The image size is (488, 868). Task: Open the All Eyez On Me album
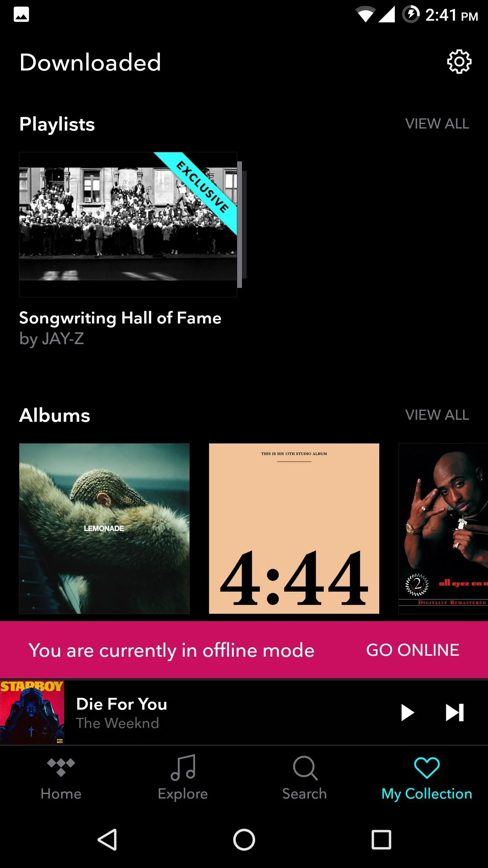pos(443,528)
